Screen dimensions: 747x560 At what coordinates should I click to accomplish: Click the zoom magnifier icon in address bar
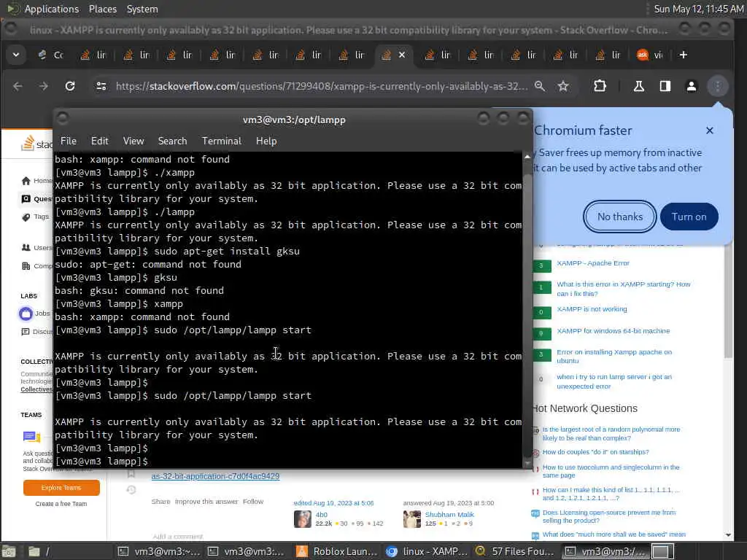(x=539, y=86)
